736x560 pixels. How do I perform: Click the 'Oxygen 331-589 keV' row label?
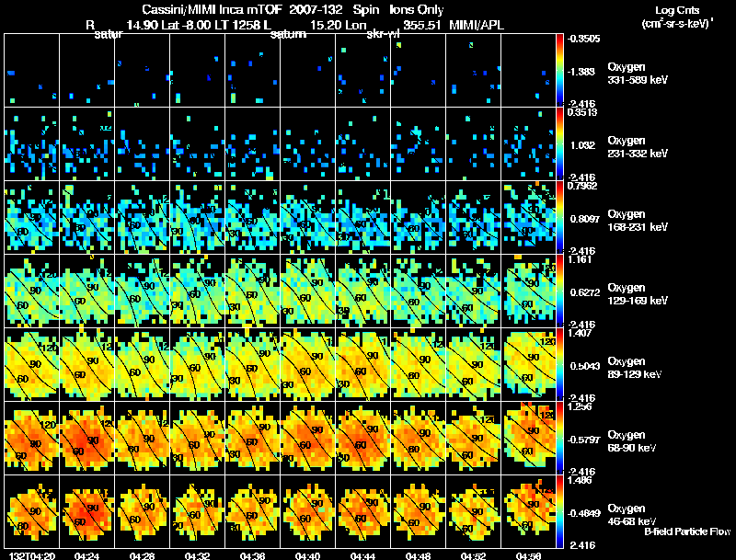(638, 74)
